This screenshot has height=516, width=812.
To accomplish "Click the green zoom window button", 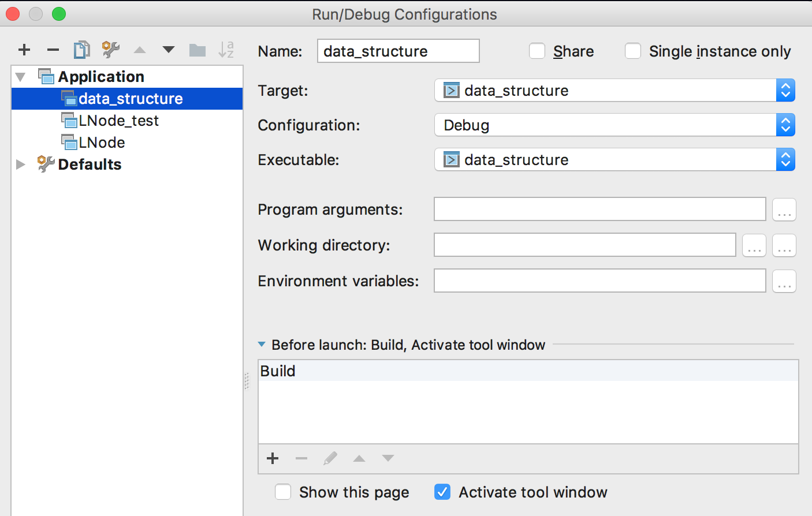I will (x=59, y=14).
